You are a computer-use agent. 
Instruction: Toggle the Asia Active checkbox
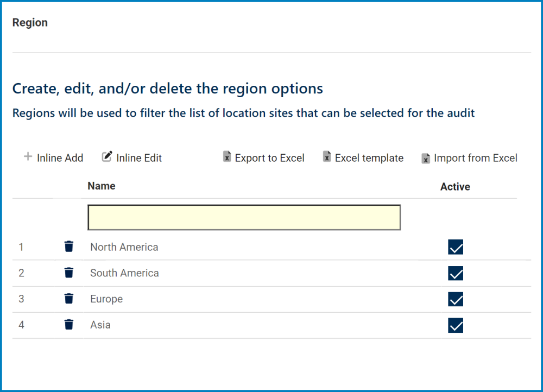coord(456,325)
